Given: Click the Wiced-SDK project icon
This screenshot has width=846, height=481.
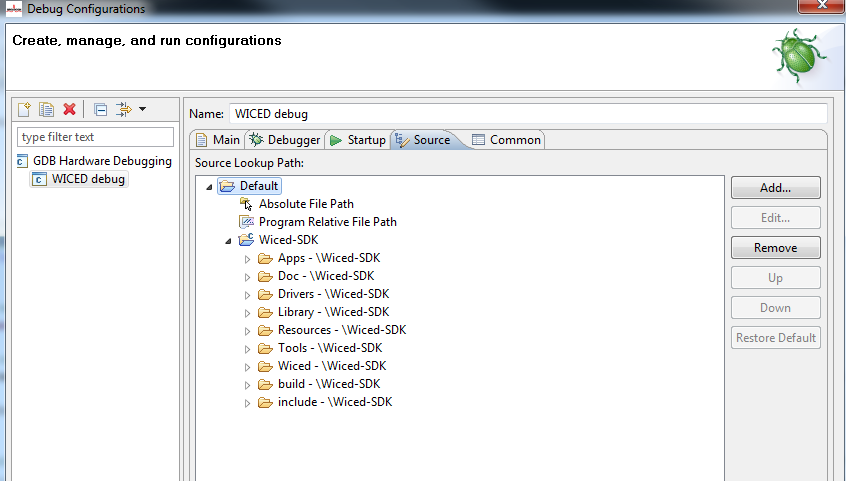Looking at the screenshot, I should point(246,239).
